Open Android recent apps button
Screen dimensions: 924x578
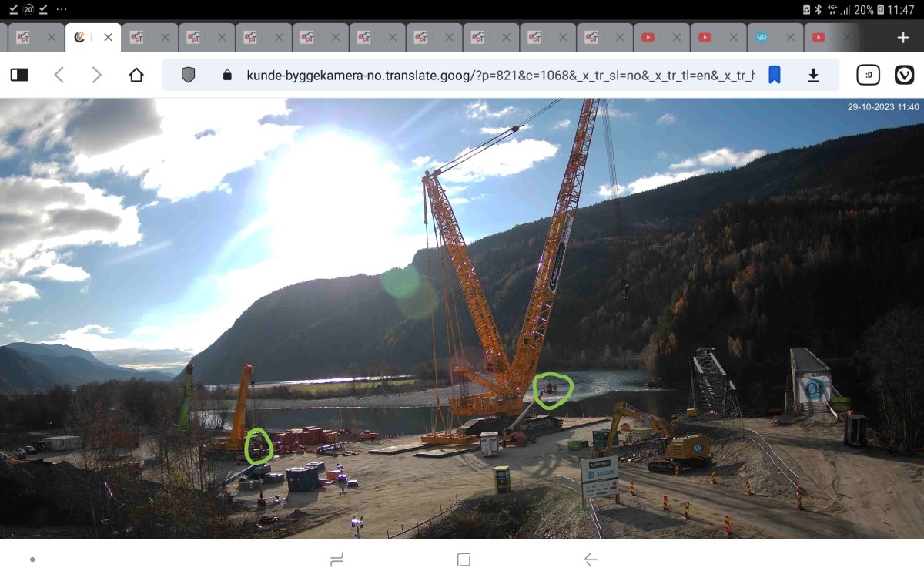coord(336,560)
